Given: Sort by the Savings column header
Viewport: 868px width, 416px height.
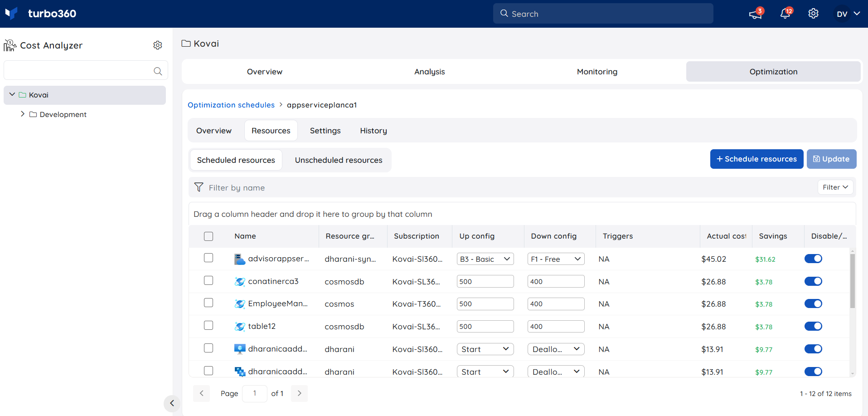Looking at the screenshot, I should point(773,236).
